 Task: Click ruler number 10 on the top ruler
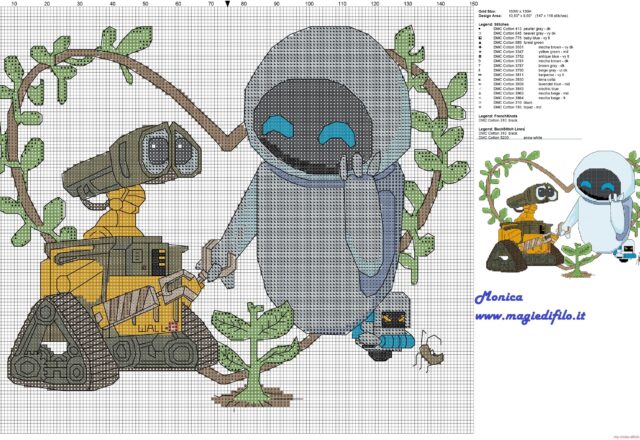(x=14, y=4)
